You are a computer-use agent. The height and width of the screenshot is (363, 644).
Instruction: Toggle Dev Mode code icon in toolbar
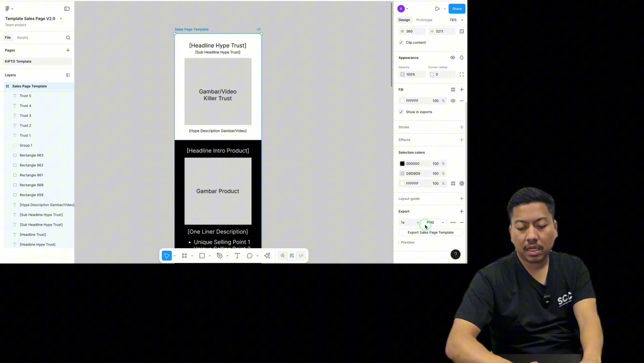pyautogui.click(x=301, y=256)
